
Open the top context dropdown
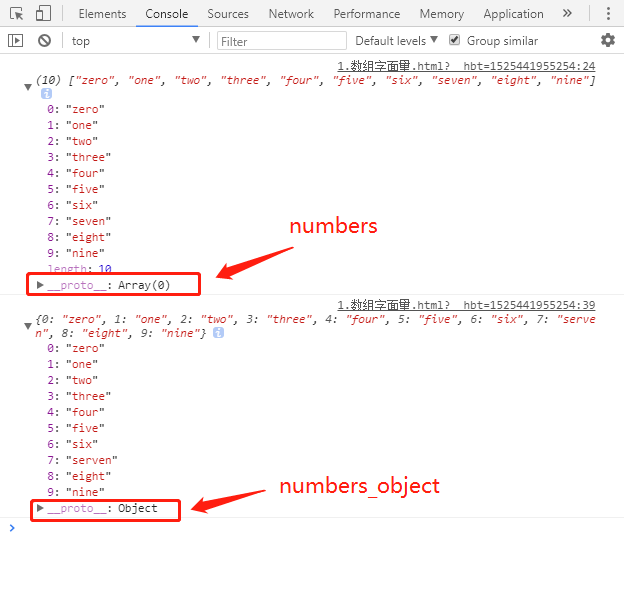[135, 41]
